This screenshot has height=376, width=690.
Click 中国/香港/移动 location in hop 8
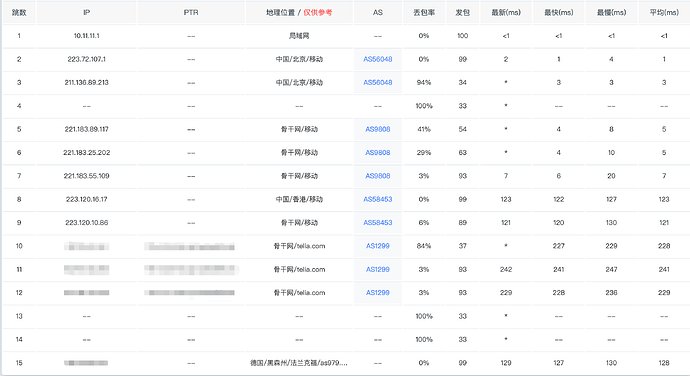point(299,199)
